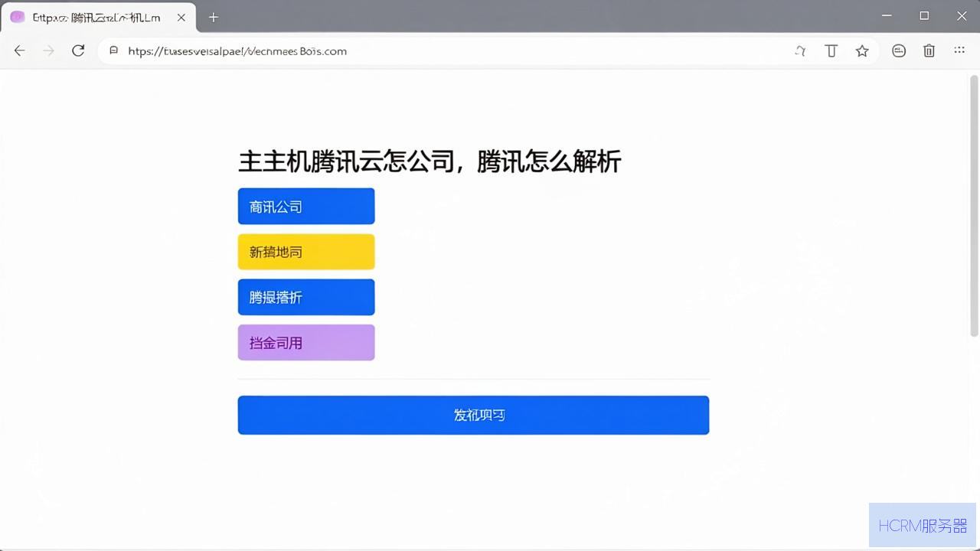The width and height of the screenshot is (980, 551).
Task: Click the T-shaped reader icon in address bar
Action: click(x=831, y=51)
